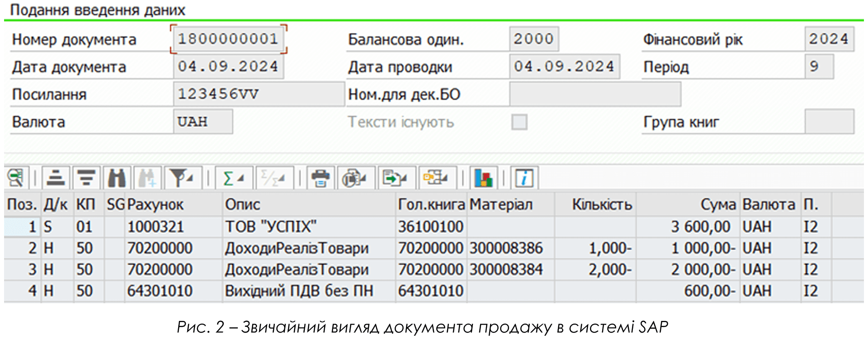
Task: Open the blue information icon
Action: coord(524,178)
